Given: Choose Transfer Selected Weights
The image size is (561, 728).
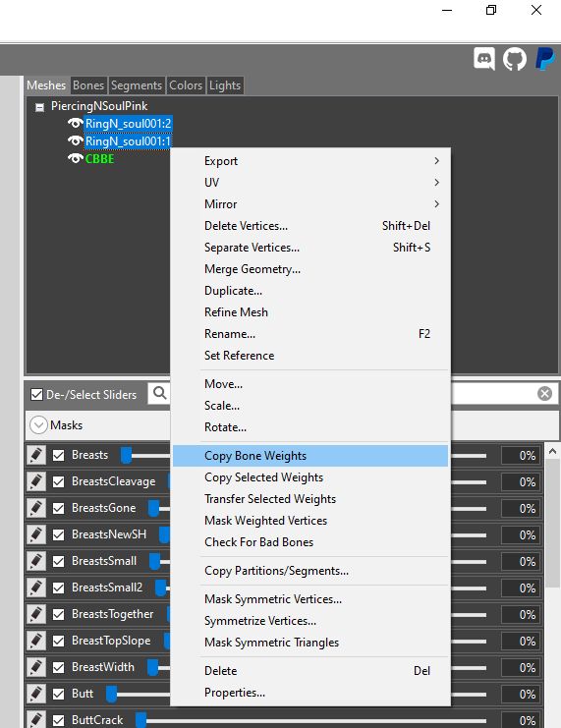Looking at the screenshot, I should tap(310, 499).
